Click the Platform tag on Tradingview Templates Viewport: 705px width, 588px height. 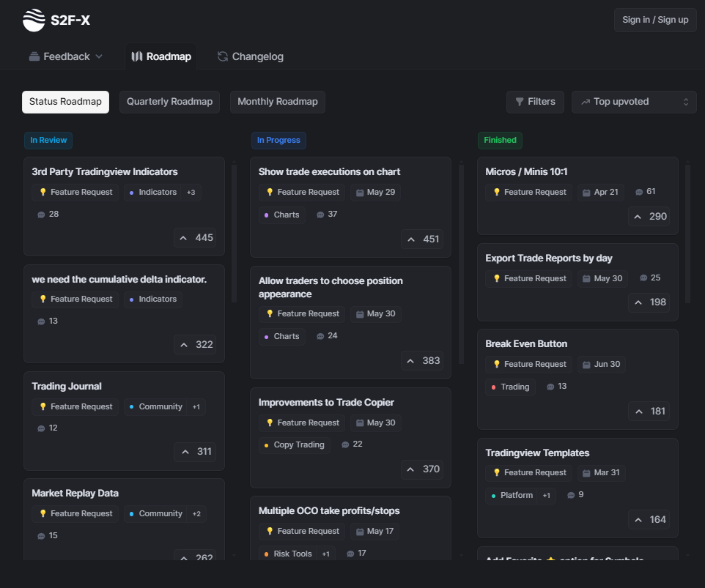pyautogui.click(x=512, y=496)
